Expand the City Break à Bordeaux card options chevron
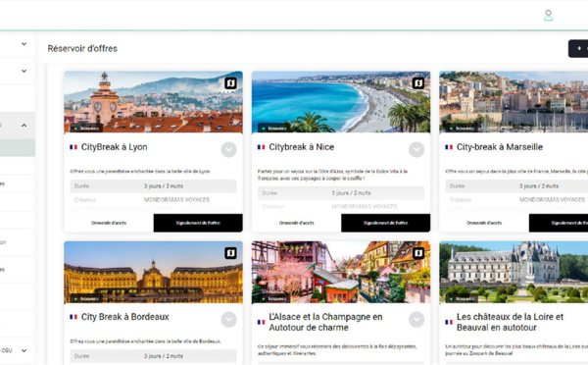This screenshot has height=365, width=588. 228,320
